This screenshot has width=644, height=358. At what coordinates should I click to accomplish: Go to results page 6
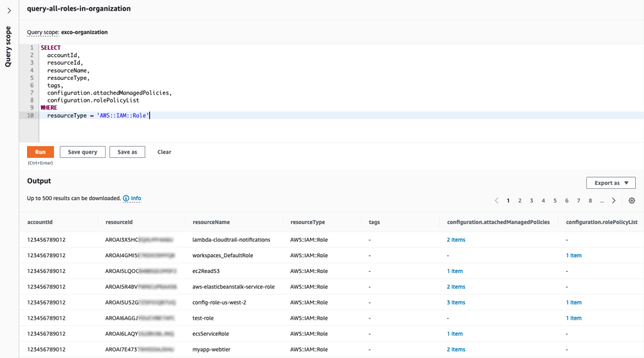pyautogui.click(x=567, y=201)
